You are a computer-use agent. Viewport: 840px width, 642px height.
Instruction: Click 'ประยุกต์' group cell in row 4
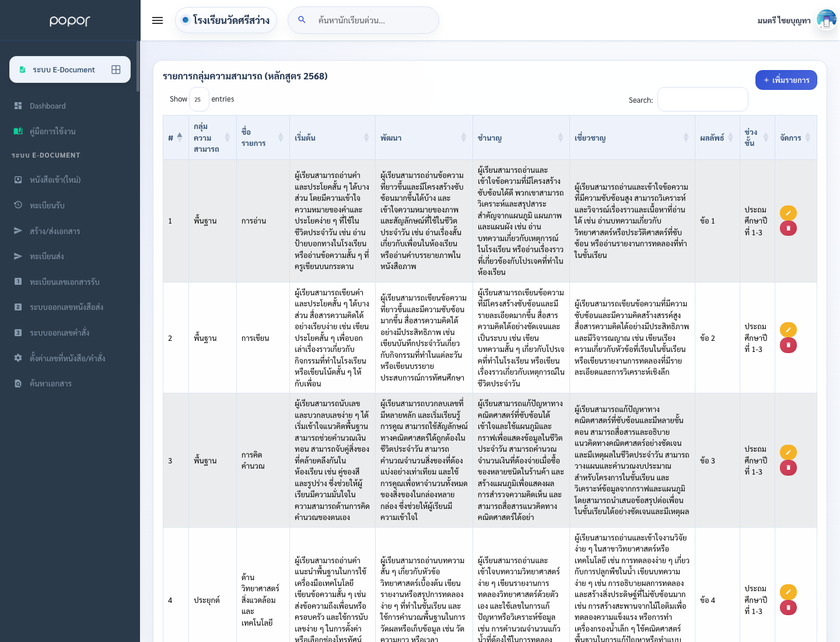[212, 600]
